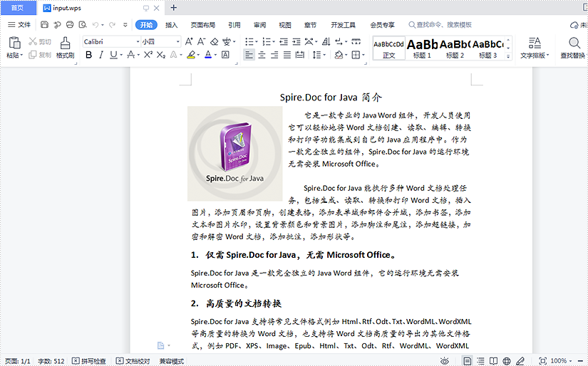Expand the styles gallery more arrow
Screen dimensions: 588x366
[x=508, y=56]
